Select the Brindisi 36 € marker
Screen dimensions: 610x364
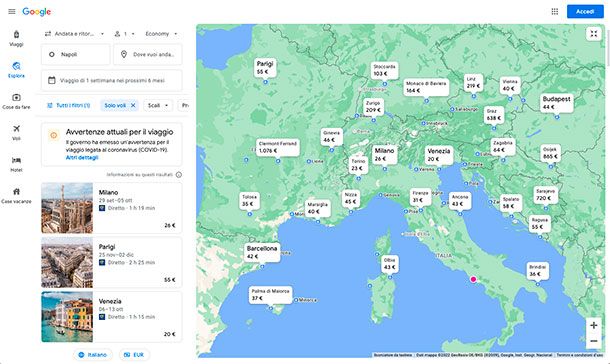(x=538, y=271)
